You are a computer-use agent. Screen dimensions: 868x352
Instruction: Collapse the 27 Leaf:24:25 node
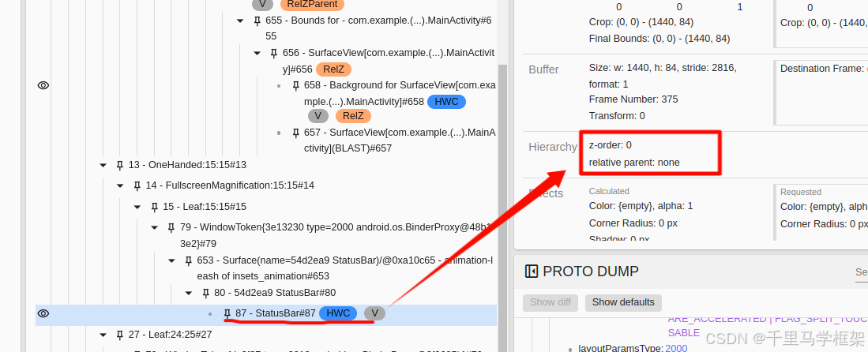click(103, 335)
